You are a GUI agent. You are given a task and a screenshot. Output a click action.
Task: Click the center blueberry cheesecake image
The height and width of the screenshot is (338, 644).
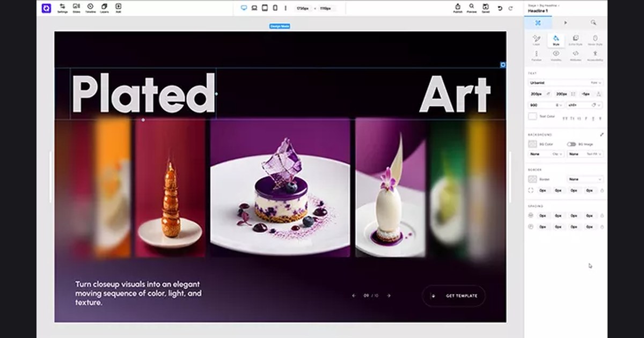280,188
